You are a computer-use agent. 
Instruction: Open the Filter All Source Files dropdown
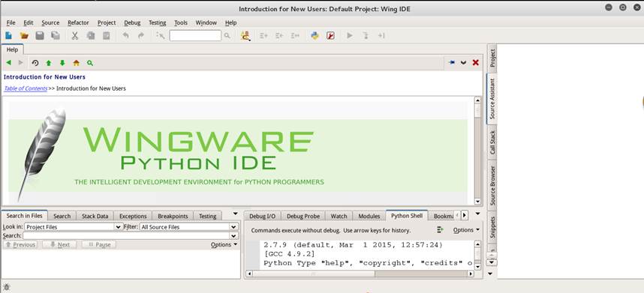pyautogui.click(x=189, y=226)
